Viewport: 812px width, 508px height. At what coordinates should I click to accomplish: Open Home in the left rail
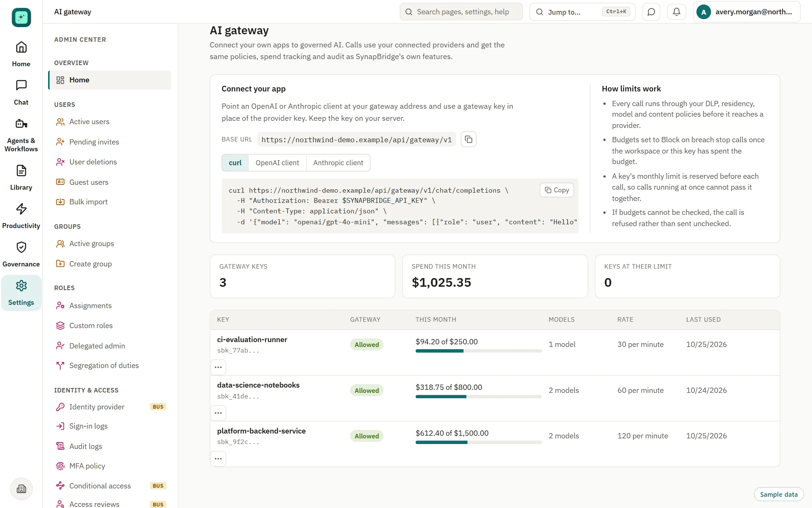coord(21,54)
